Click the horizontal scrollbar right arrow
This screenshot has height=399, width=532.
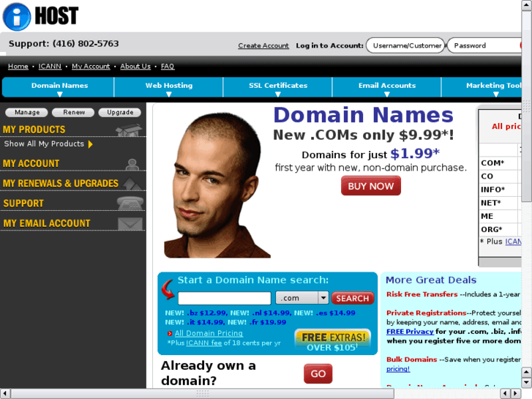point(516,394)
